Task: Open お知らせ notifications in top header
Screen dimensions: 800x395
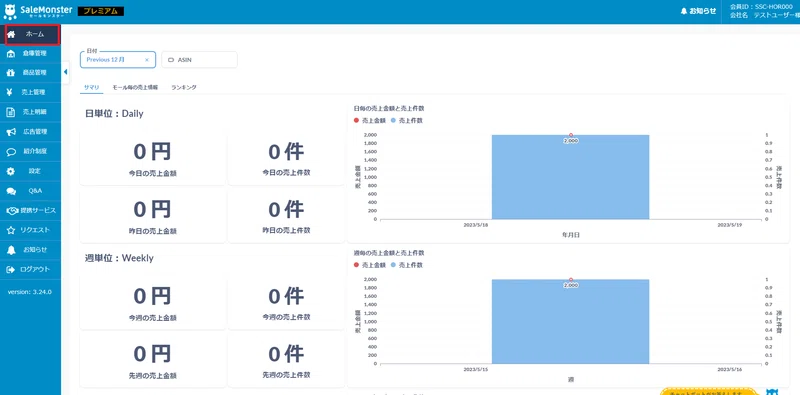Action: point(698,11)
